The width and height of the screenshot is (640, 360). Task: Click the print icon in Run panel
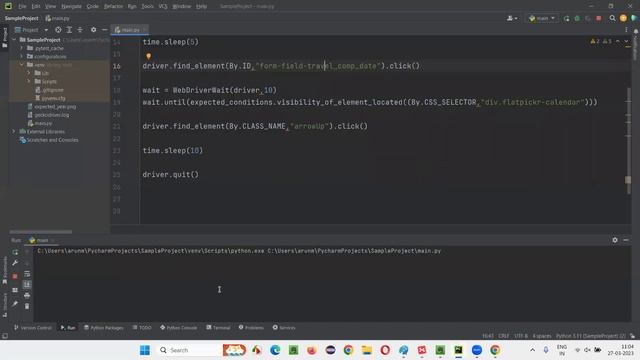point(27,295)
